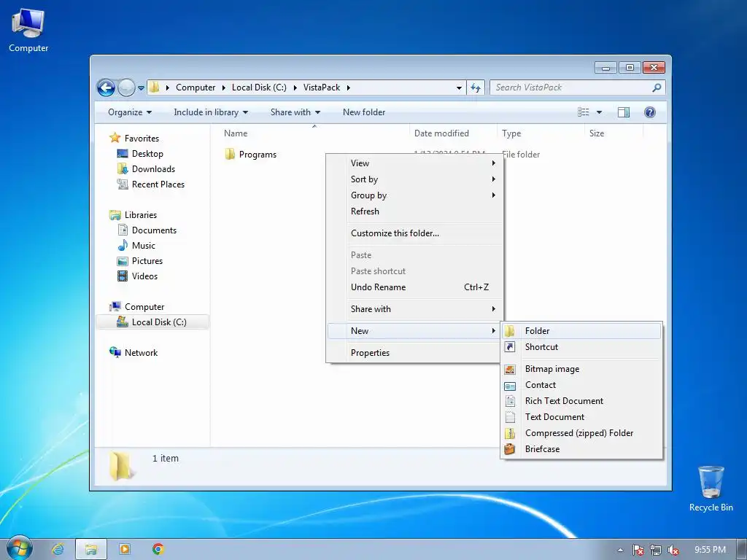The height and width of the screenshot is (560, 747).
Task: Create a new Text Document
Action: click(581, 417)
